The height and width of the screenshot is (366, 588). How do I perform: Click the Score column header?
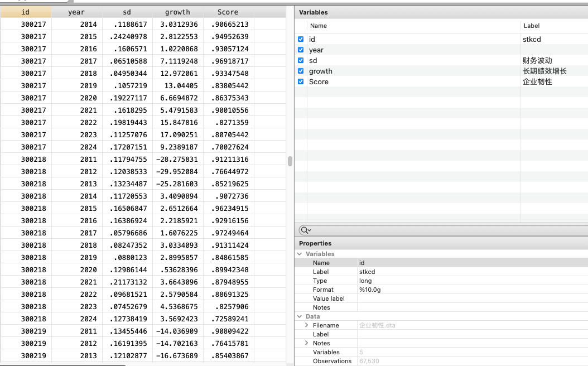click(228, 12)
